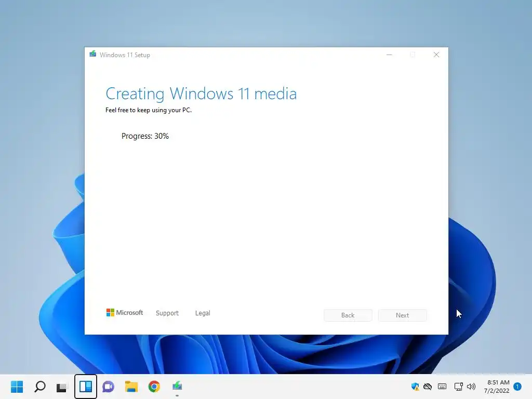Viewport: 532px width, 399px height.
Task: Open Task View on taskbar
Action: pyautogui.click(x=62, y=387)
